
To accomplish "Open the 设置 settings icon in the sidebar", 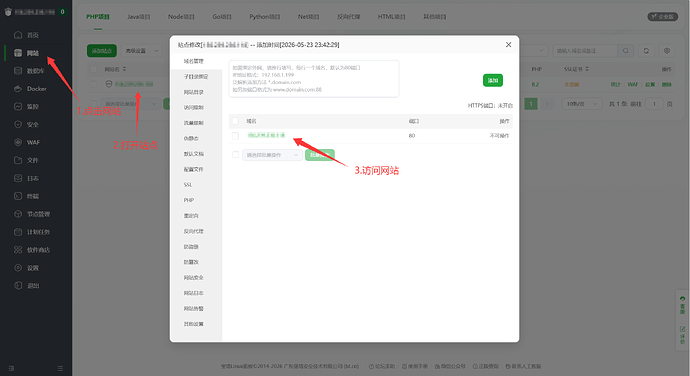I will (18, 268).
